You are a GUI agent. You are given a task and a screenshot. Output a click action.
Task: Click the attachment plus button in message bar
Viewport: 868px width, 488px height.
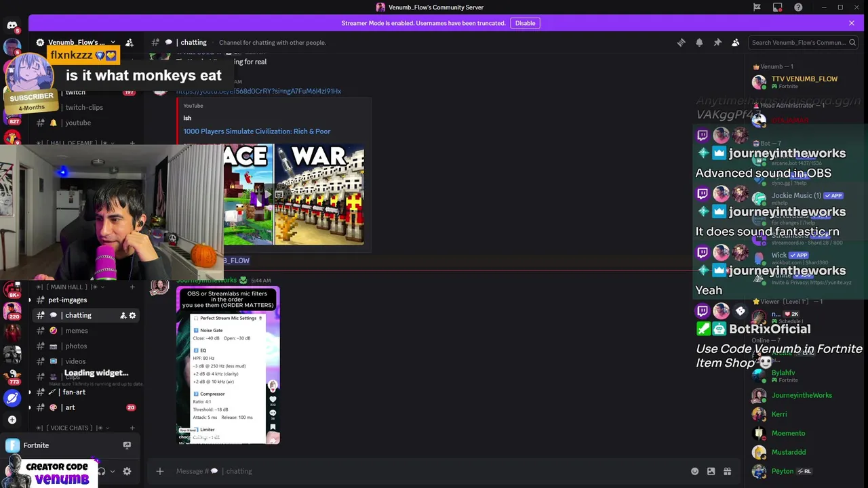[x=160, y=471]
